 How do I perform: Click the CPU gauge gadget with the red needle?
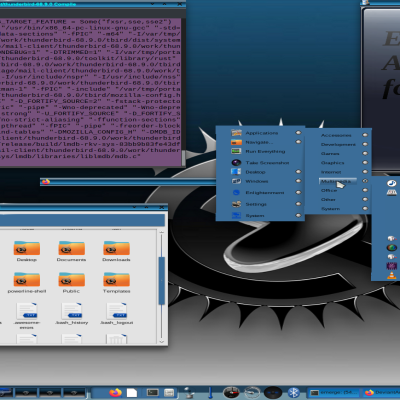[231, 392]
